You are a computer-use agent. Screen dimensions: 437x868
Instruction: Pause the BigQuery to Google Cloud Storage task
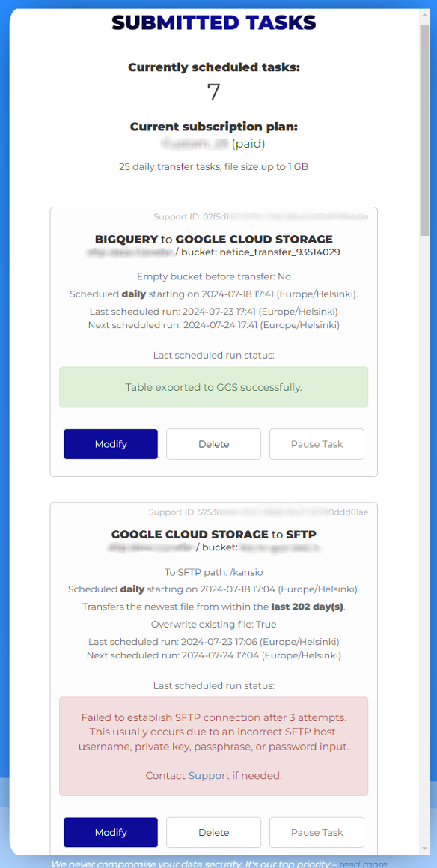click(x=317, y=444)
